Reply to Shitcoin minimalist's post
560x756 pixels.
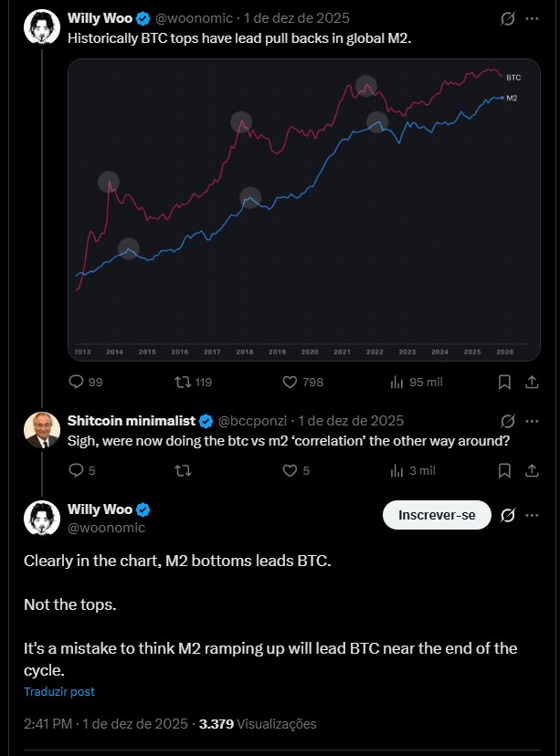pos(77,470)
